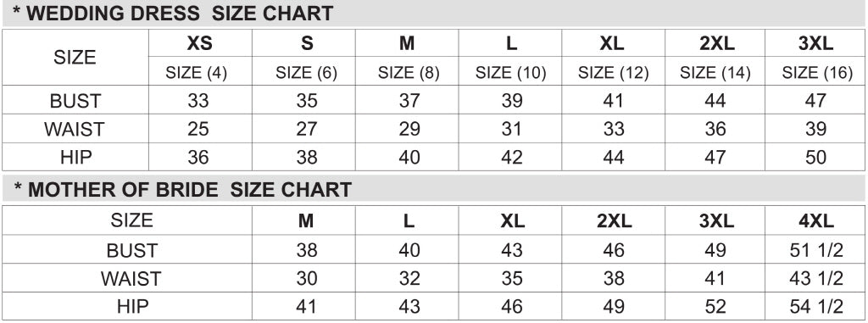Click bust value 51 1/2

(816, 250)
